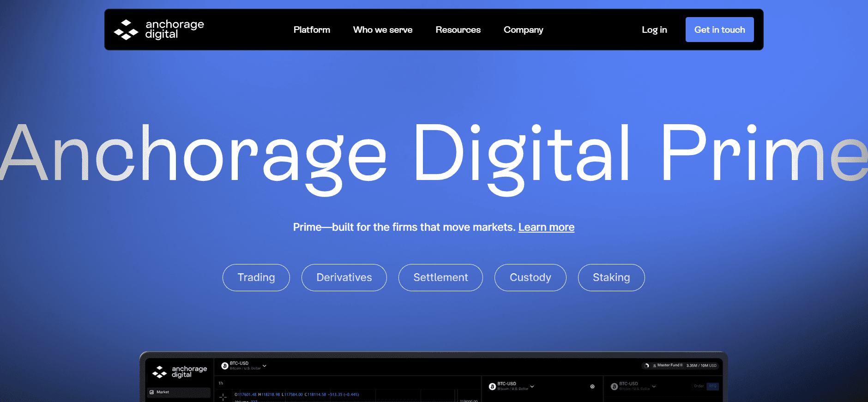Click the Log in link

click(654, 30)
